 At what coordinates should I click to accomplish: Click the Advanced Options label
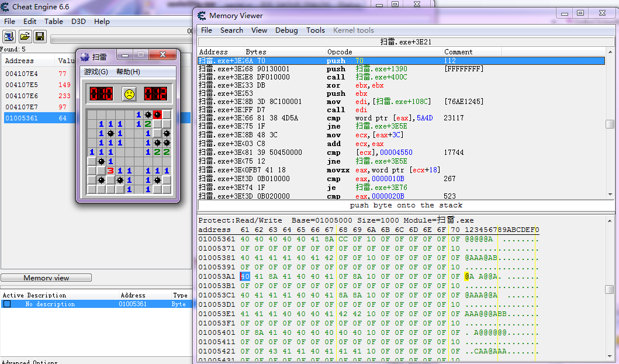coord(30,362)
